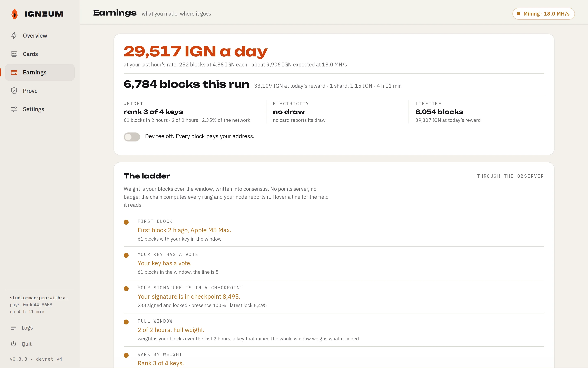This screenshot has width=588, height=368.
Task: Click the 'Your key has a vote' dot
Action: [126, 255]
